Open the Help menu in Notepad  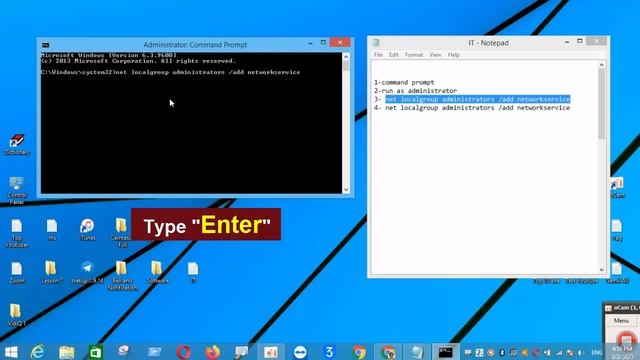pyautogui.click(x=453, y=55)
